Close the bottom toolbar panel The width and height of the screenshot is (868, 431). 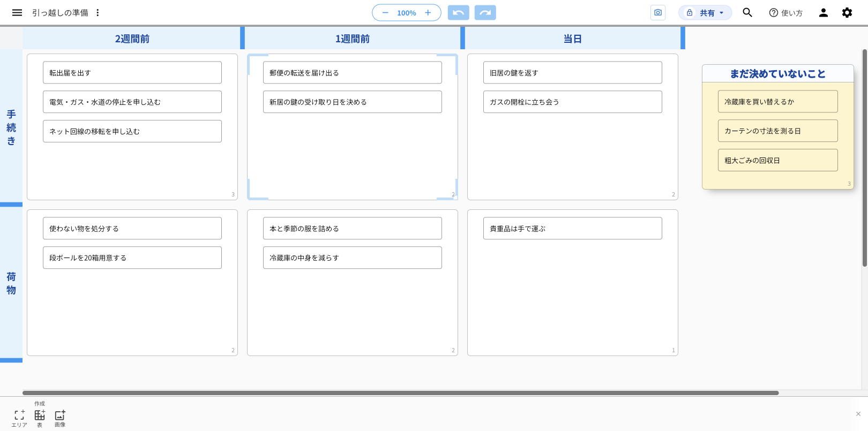coord(858,414)
